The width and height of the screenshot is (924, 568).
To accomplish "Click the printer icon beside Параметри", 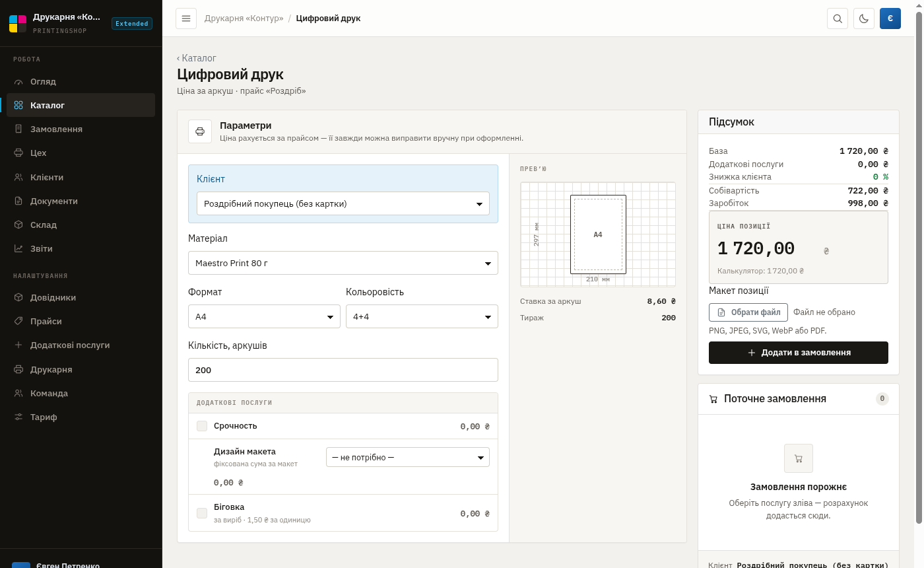I will tap(200, 131).
